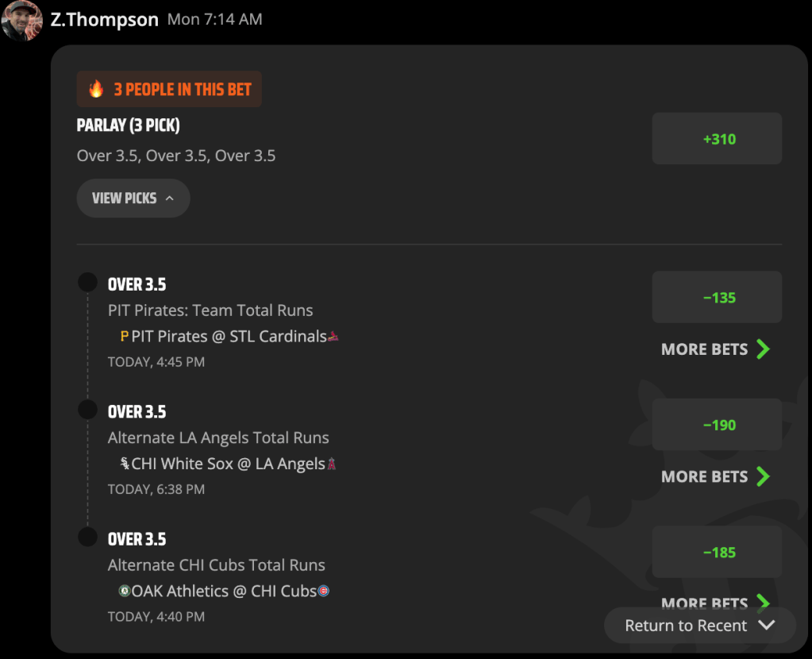
Task: Click the fire icon in bet banner
Action: (96, 89)
